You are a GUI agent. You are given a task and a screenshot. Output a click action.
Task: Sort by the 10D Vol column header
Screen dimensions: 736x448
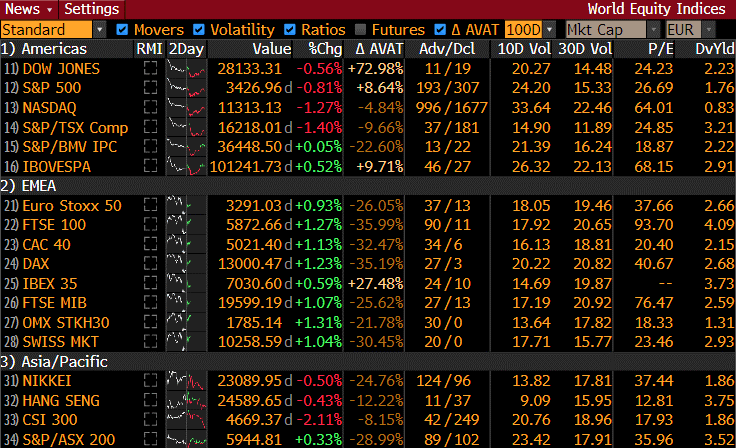click(524, 49)
